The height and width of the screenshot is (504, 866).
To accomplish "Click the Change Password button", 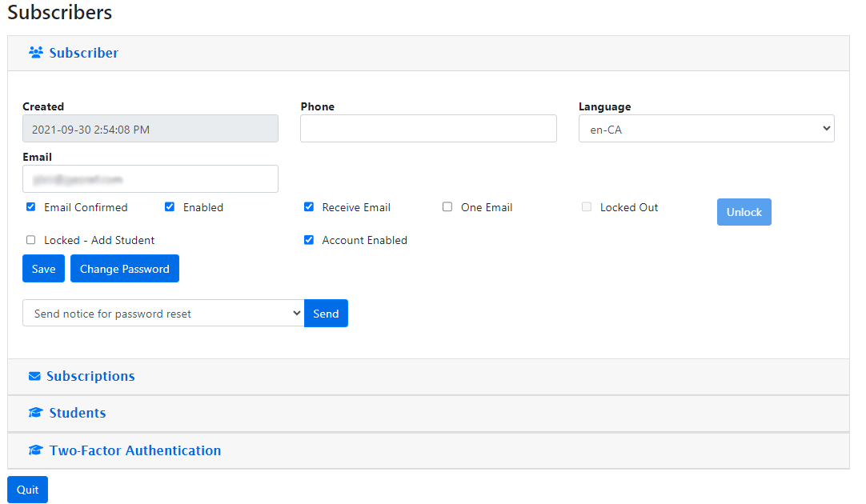I will [124, 269].
